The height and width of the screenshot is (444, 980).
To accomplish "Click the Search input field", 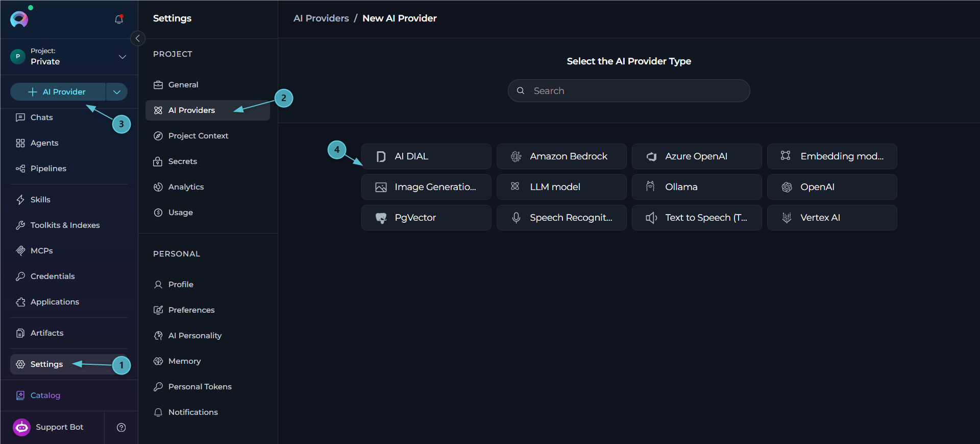I will click(629, 91).
